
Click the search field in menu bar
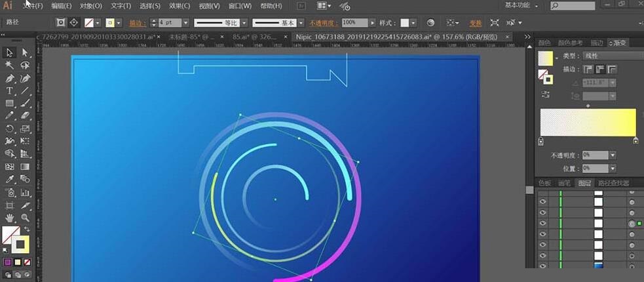(x=573, y=6)
